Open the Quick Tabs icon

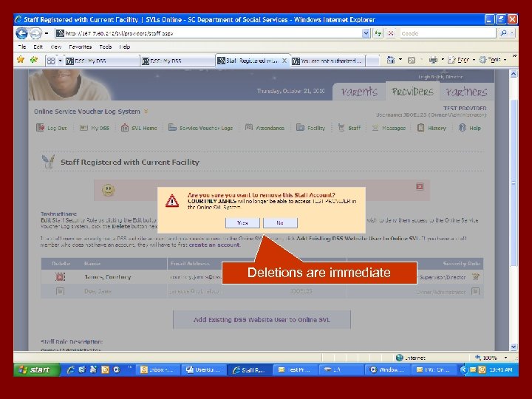51,61
